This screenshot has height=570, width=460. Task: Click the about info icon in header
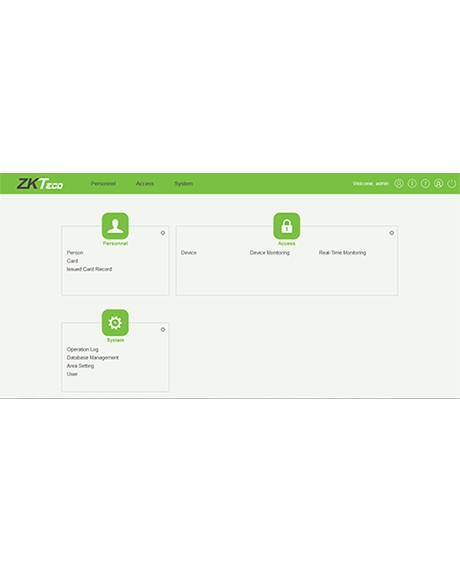point(412,184)
